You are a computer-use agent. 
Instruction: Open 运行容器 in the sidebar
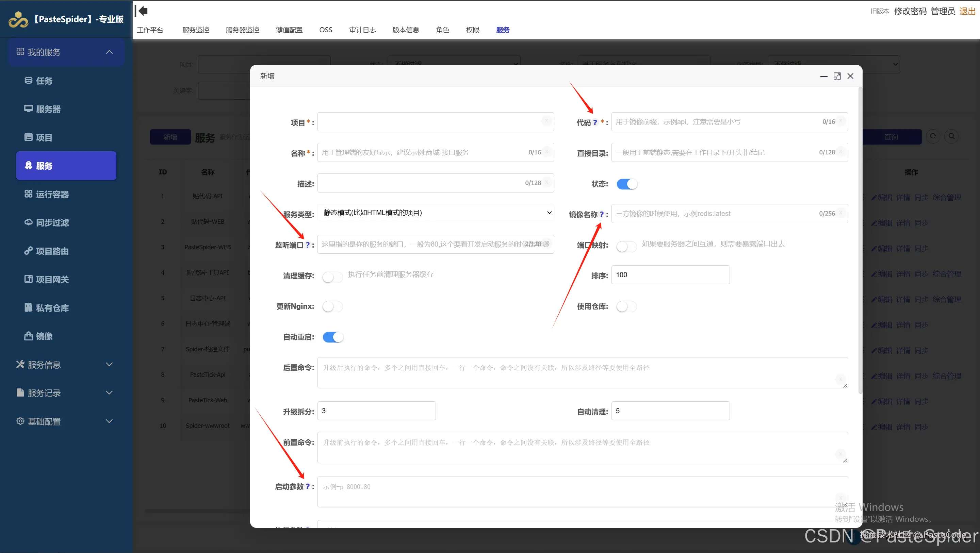coord(52,194)
